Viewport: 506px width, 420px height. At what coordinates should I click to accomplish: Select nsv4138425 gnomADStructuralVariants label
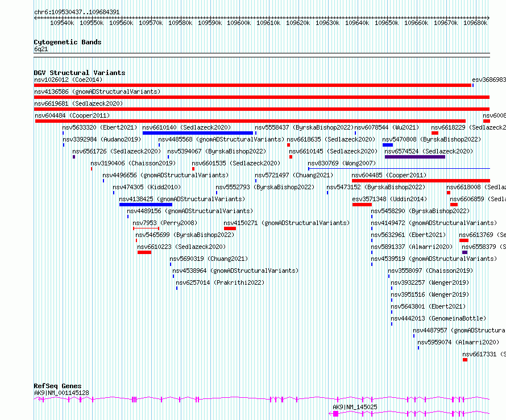(182, 199)
